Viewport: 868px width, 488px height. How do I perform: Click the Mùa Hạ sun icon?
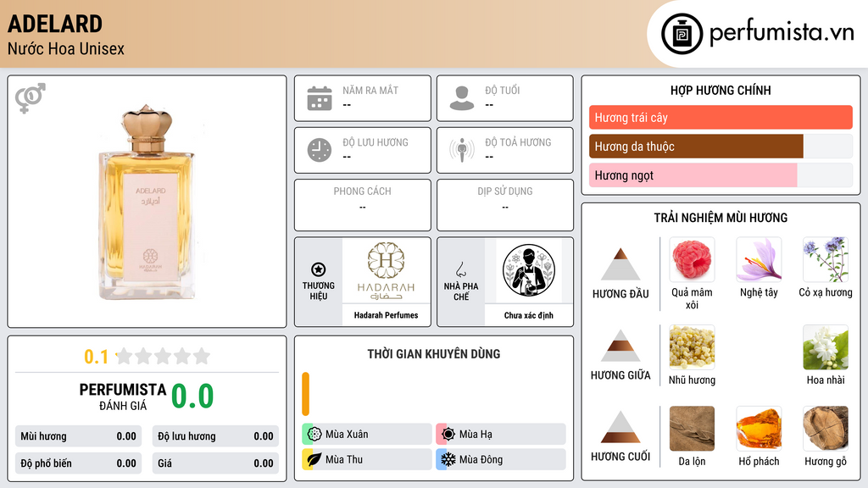click(x=448, y=435)
